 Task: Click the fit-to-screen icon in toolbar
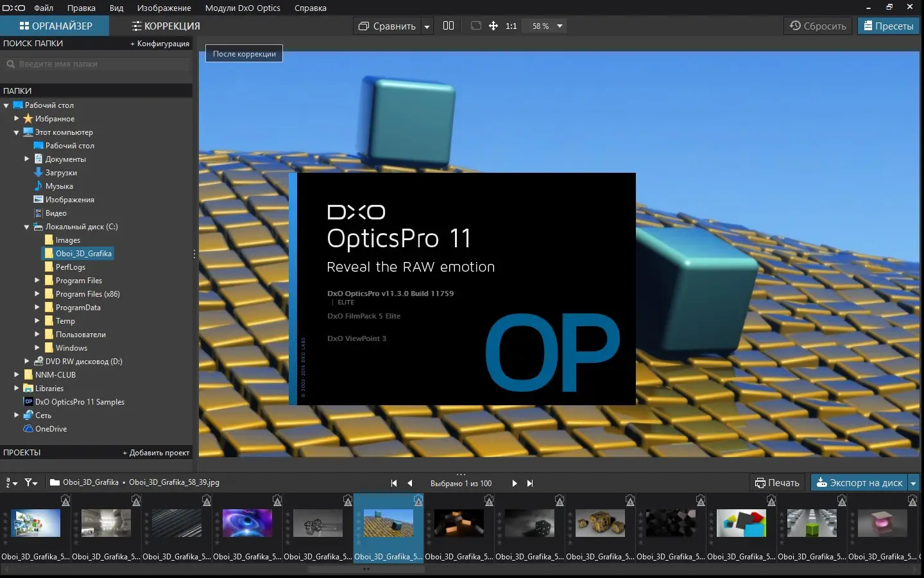476,26
